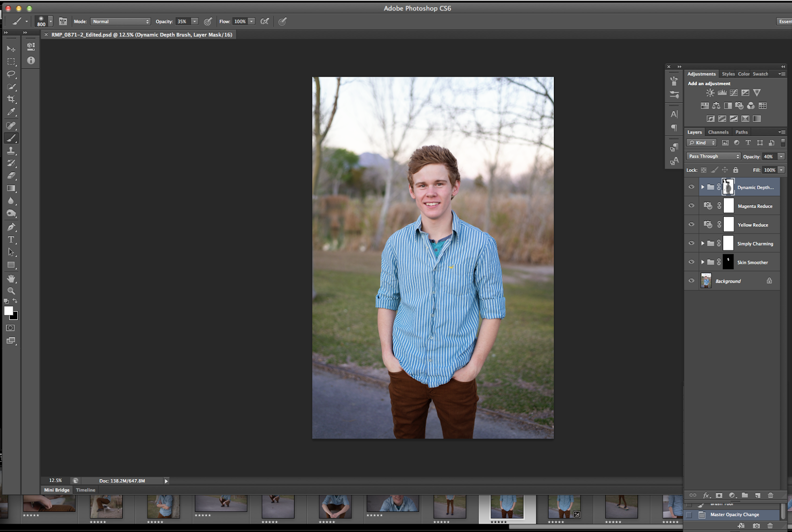
Task: Create a new layer
Action: pyautogui.click(x=757, y=495)
